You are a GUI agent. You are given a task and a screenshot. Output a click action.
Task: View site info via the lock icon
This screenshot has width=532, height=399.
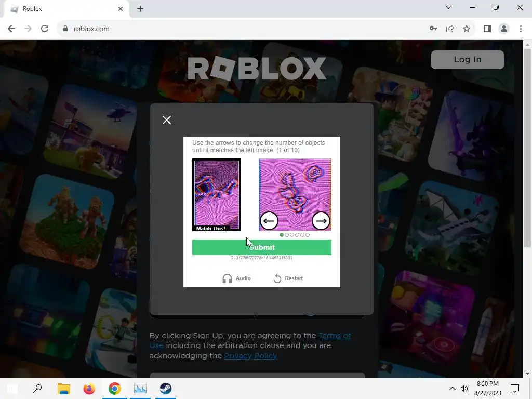tap(65, 29)
